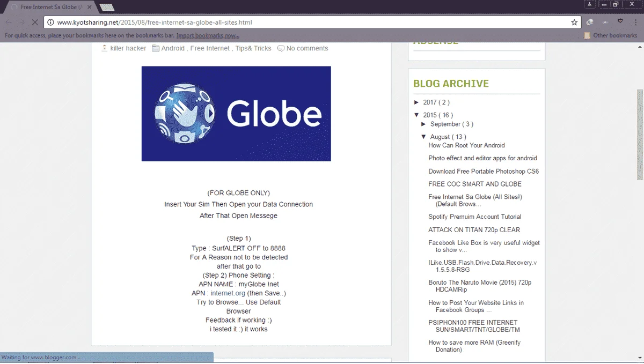Open Boruto The Naruto Movie post
The height and width of the screenshot is (364, 644).
click(480, 286)
